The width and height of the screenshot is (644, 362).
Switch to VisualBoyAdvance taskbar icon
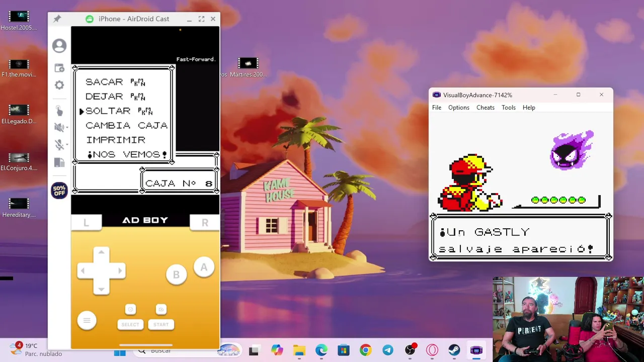coord(476,350)
